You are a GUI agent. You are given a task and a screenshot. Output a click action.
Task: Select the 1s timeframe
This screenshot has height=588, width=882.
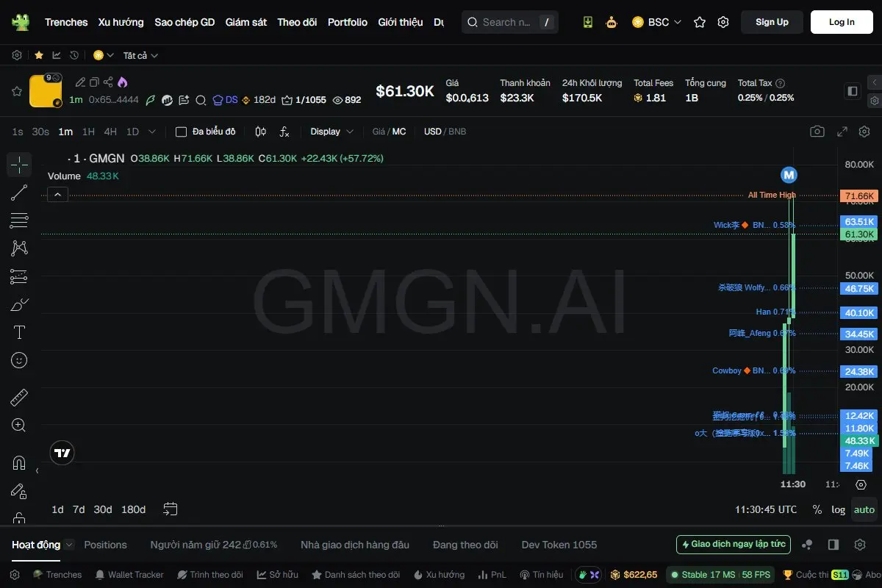click(18, 132)
